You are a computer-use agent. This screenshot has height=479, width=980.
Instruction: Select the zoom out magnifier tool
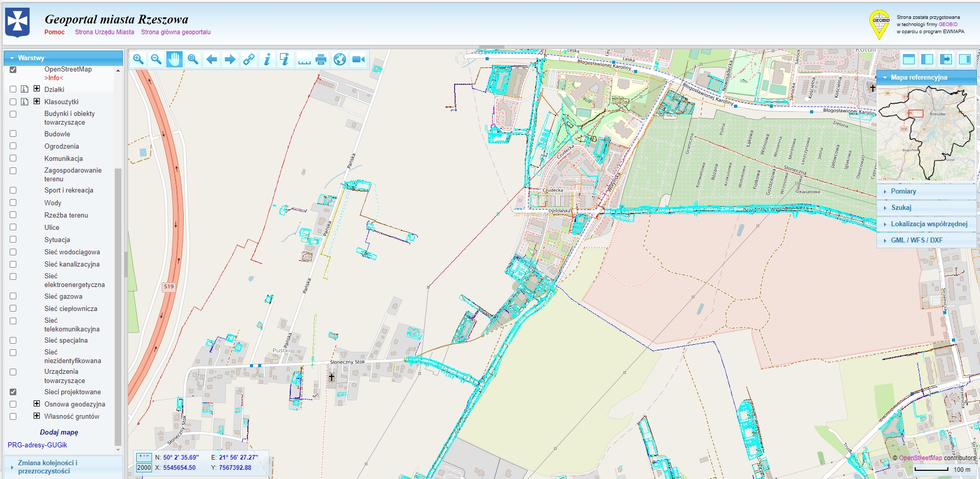(156, 59)
